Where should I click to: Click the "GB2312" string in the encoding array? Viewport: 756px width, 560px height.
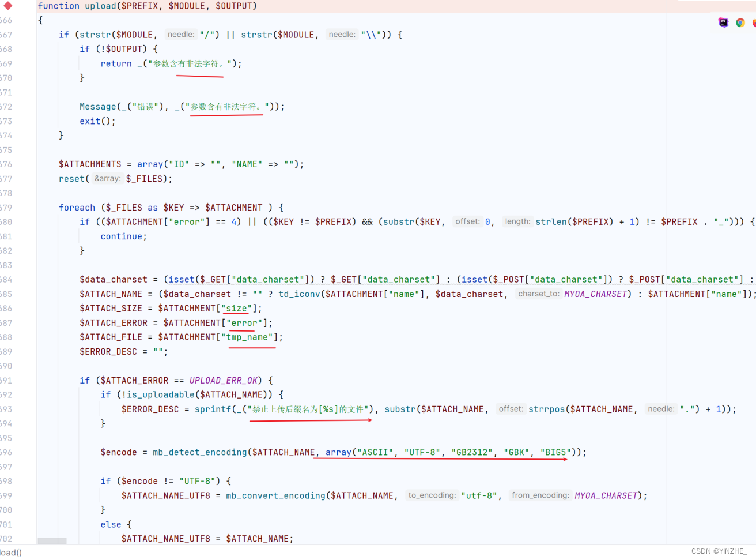pos(472,453)
